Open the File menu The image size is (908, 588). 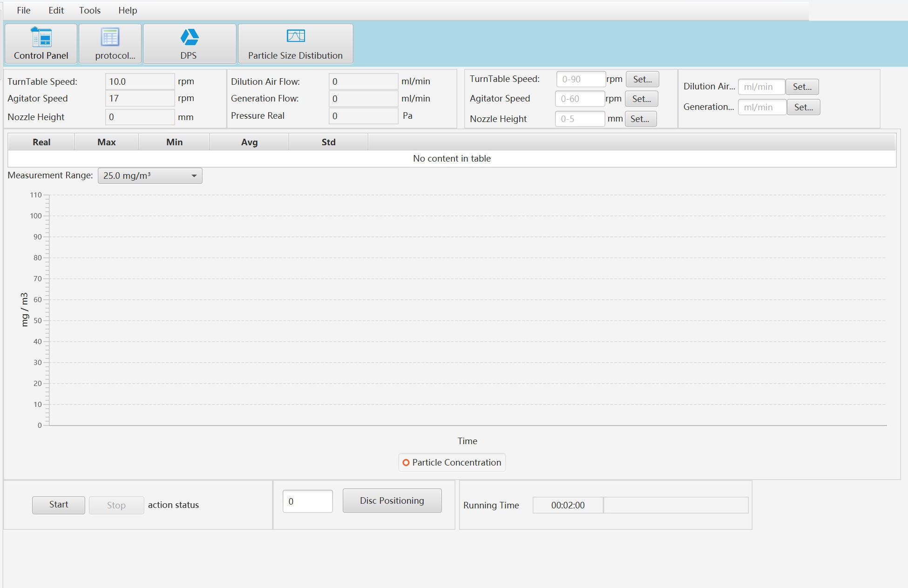click(x=24, y=10)
